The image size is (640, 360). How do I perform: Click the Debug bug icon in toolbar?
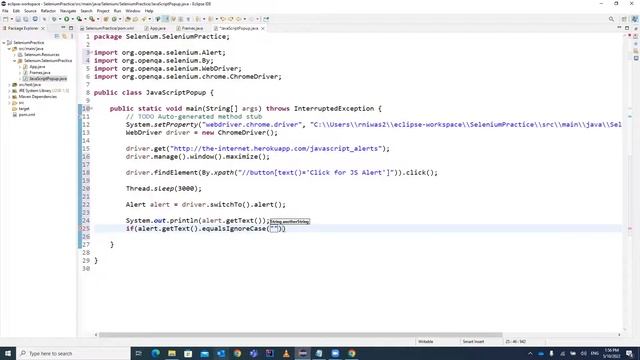[54, 19]
